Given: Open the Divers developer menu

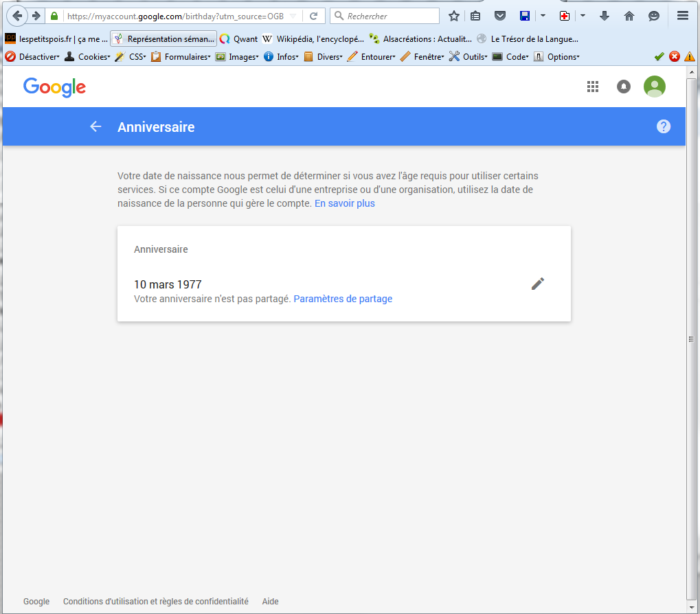Looking at the screenshot, I should click(x=324, y=57).
